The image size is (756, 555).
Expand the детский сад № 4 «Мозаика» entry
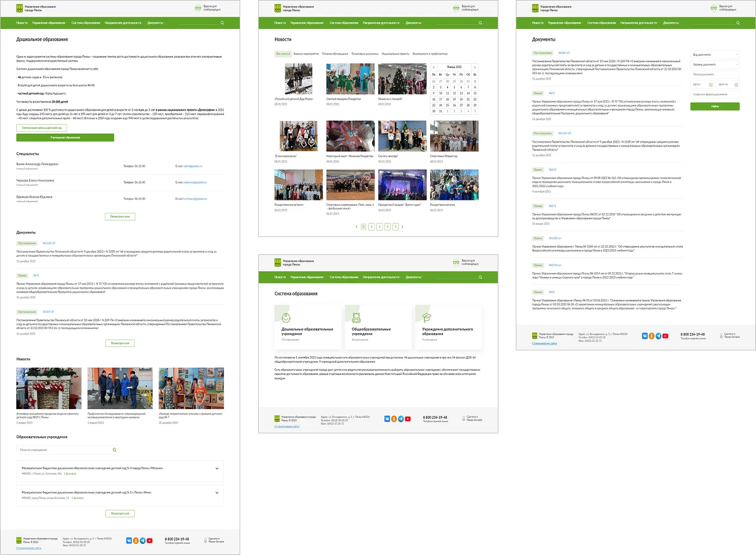coord(217,469)
